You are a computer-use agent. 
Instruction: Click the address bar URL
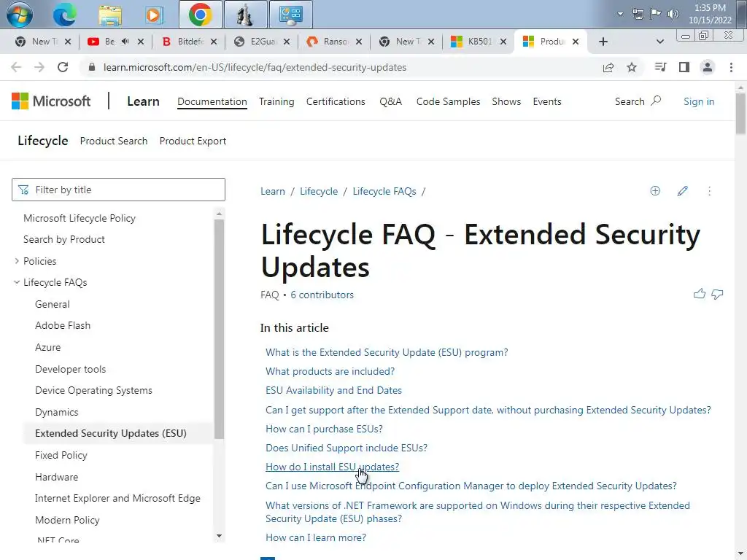click(x=255, y=67)
